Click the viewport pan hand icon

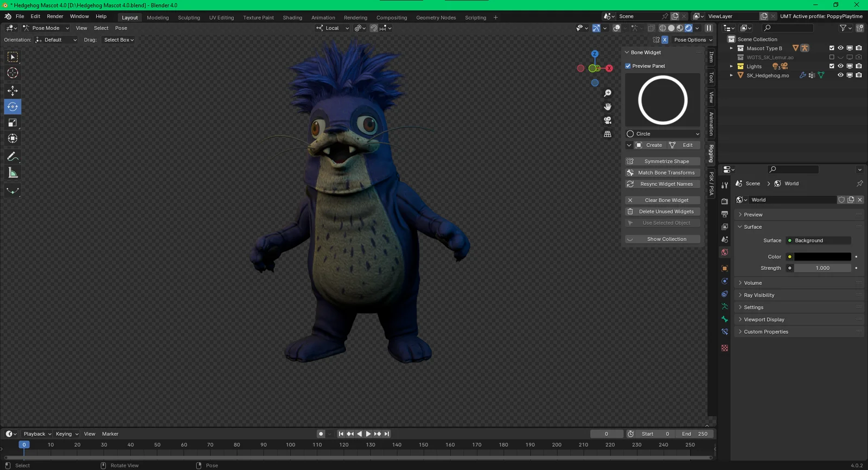[608, 106]
